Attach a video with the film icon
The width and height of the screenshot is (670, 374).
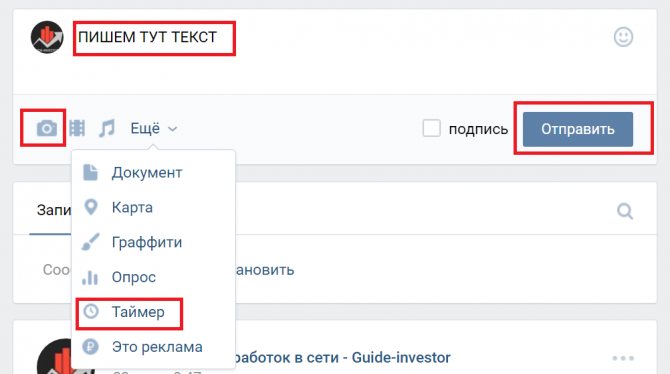[x=77, y=128]
